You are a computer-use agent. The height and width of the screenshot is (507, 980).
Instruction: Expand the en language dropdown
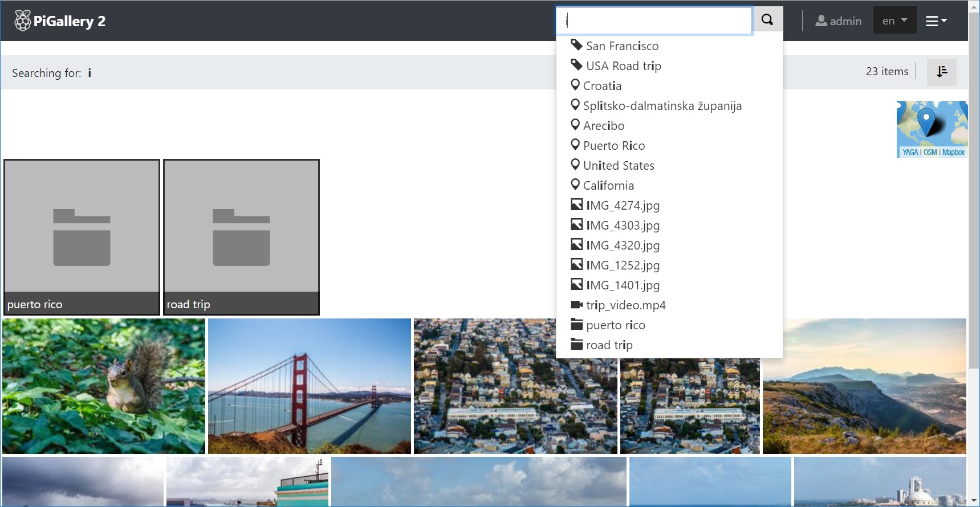[894, 21]
